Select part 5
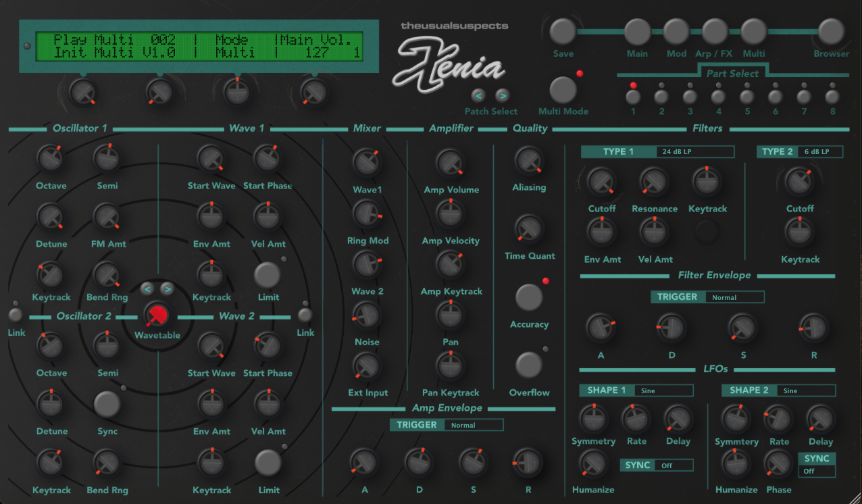 (746, 96)
